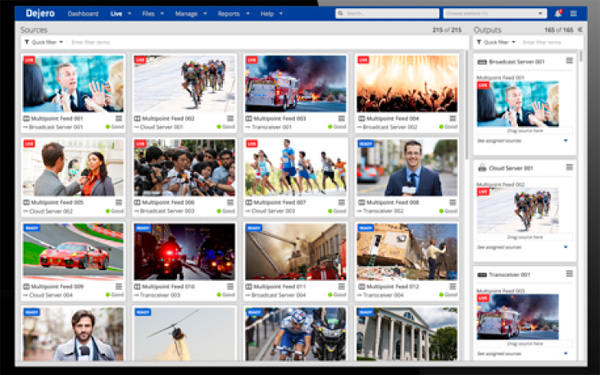Click the Outputs filter terms field
Viewport: 600px width, 375px height.
point(551,42)
